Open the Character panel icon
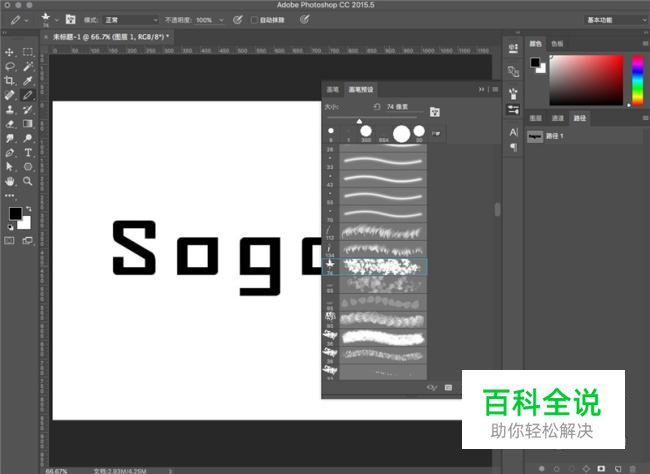Screen dimensions: 650x474 tap(513, 132)
